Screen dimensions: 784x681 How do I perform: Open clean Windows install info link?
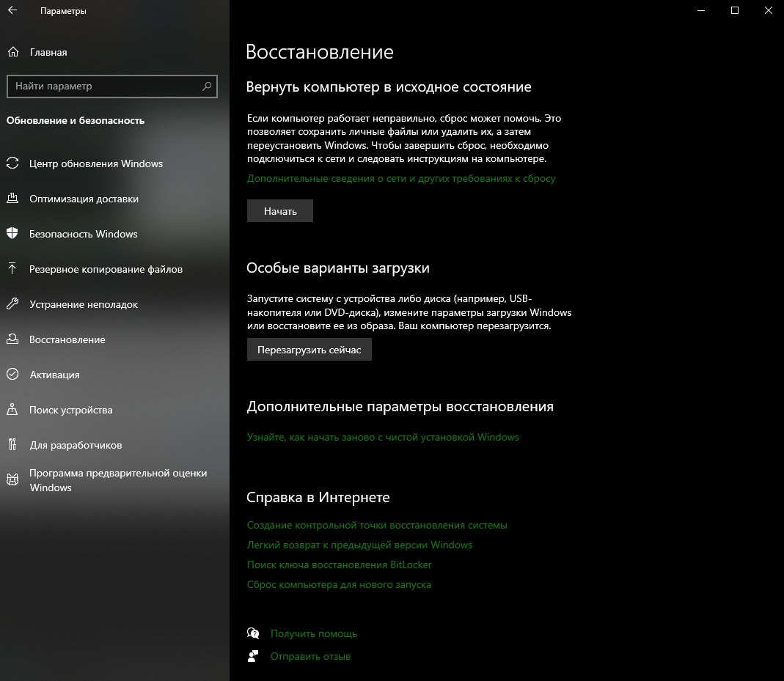point(383,437)
